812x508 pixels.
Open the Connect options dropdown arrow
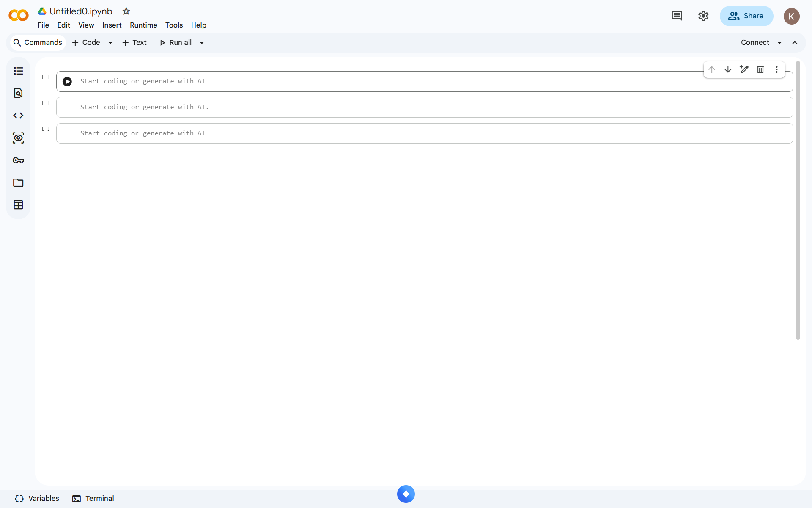click(779, 43)
